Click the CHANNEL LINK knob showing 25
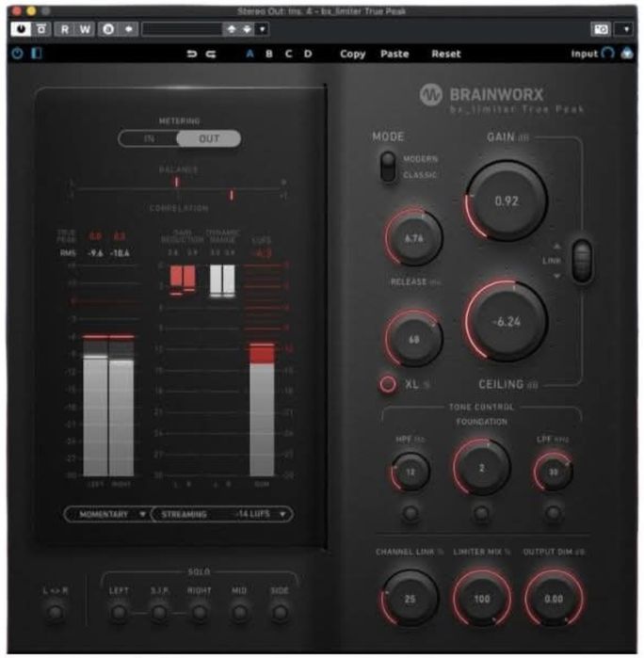This screenshot has width=644, height=658. point(410,599)
